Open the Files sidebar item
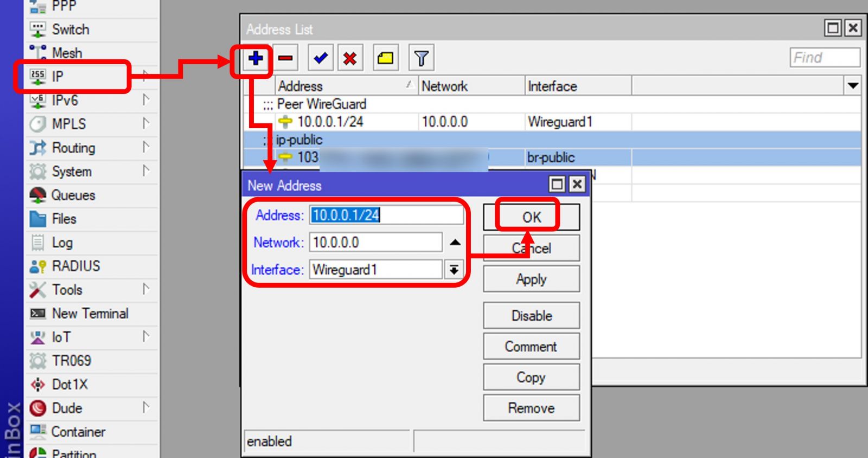This screenshot has height=458, width=868. point(63,219)
